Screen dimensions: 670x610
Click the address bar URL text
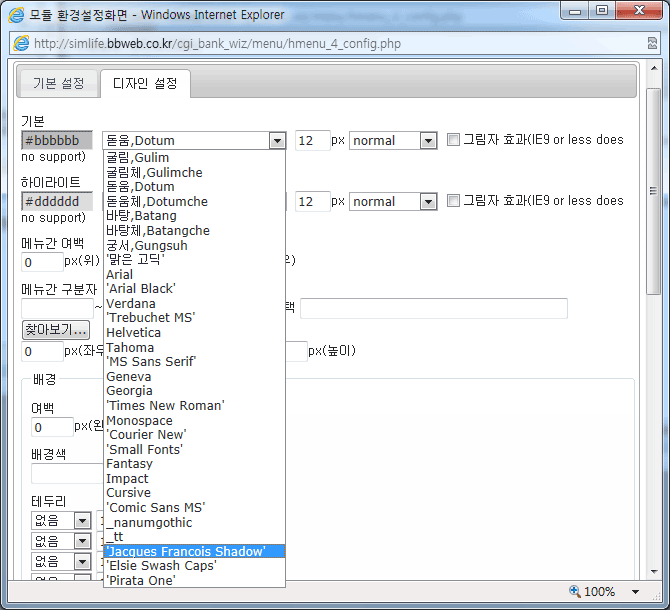point(217,44)
